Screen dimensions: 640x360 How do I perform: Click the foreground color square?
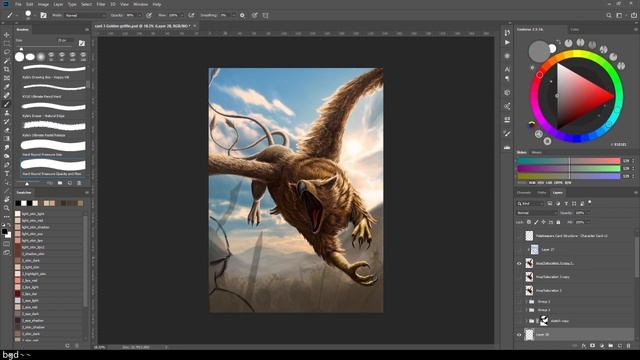[4, 231]
